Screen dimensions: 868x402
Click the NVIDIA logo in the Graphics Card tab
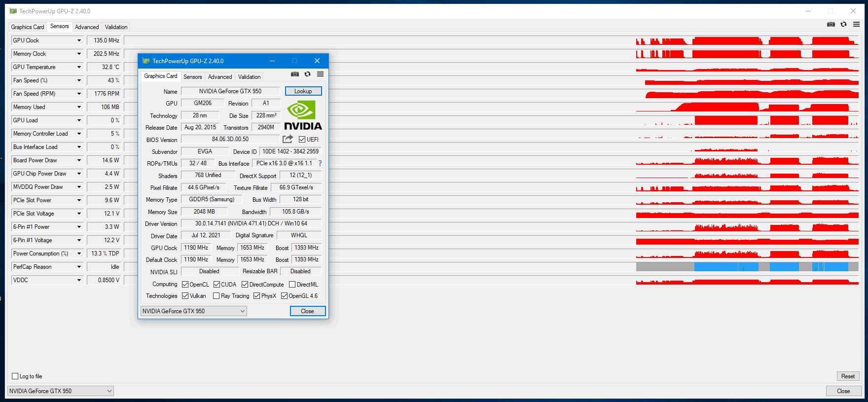pyautogui.click(x=303, y=115)
